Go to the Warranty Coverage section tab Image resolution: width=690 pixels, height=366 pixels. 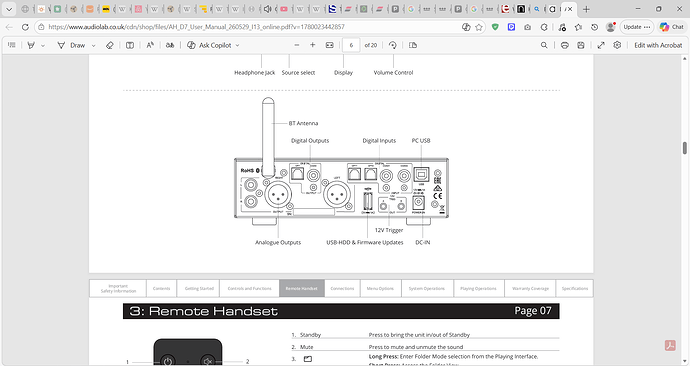pyautogui.click(x=530, y=289)
